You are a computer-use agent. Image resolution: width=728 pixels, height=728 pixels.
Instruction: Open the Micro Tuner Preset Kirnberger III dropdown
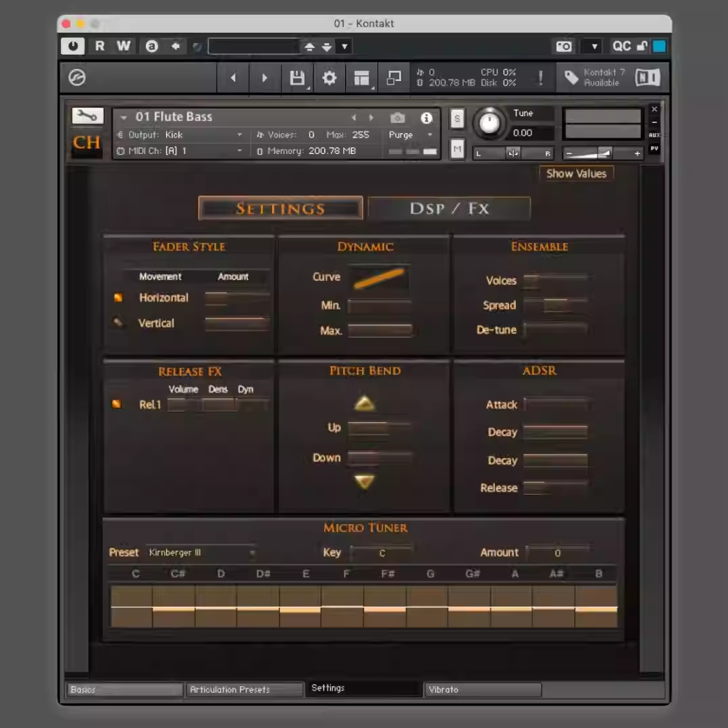[202, 552]
